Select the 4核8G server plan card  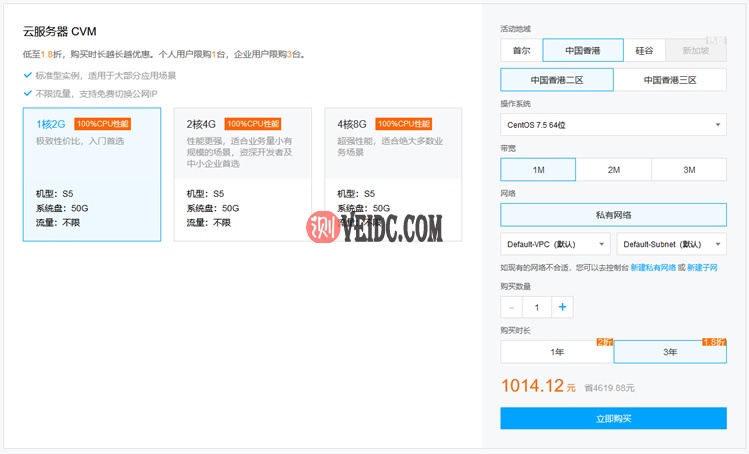pos(393,174)
